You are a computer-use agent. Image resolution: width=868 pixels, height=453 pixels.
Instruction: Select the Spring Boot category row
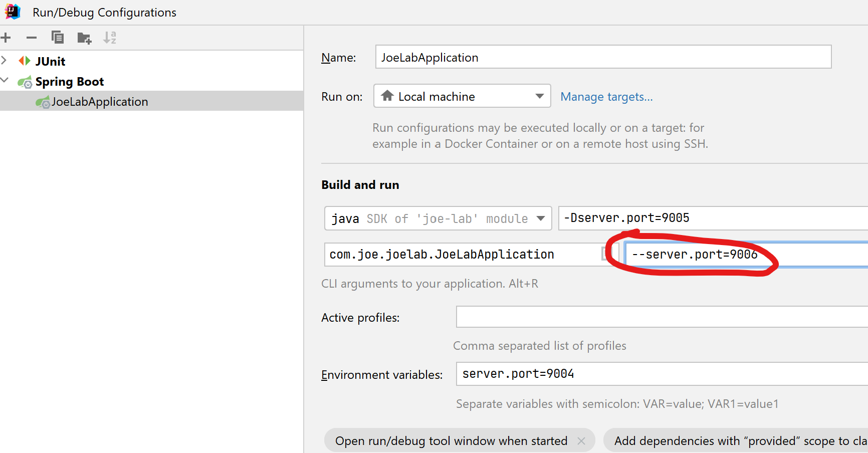pyautogui.click(x=151, y=82)
